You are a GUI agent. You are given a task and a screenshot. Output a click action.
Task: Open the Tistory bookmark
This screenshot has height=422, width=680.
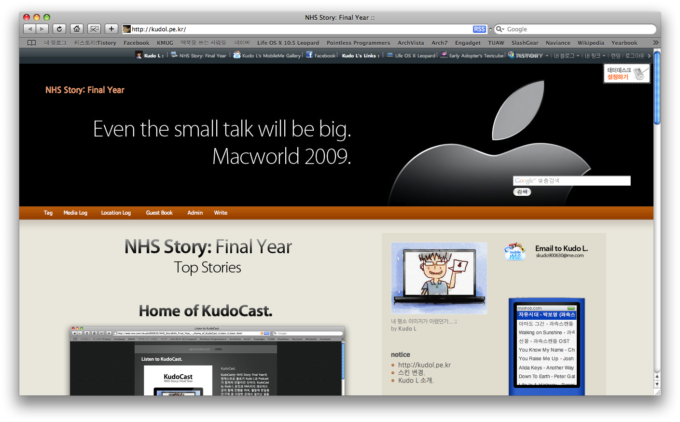click(95, 43)
